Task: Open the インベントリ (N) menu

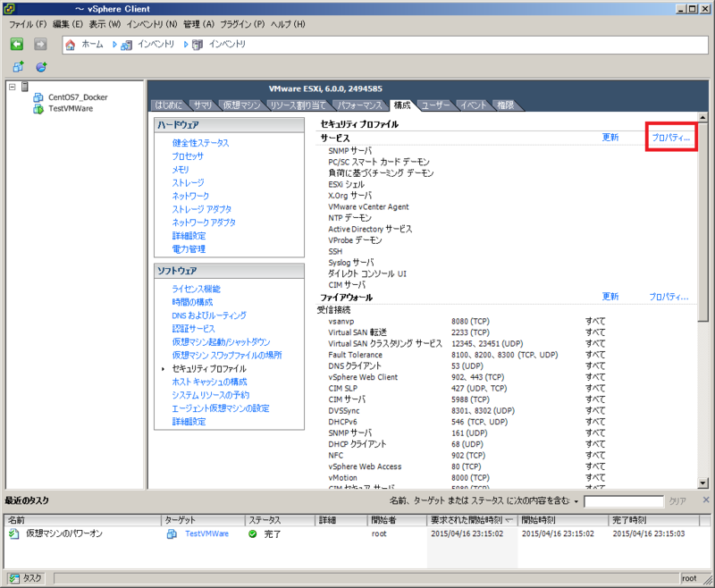Action: (x=152, y=24)
